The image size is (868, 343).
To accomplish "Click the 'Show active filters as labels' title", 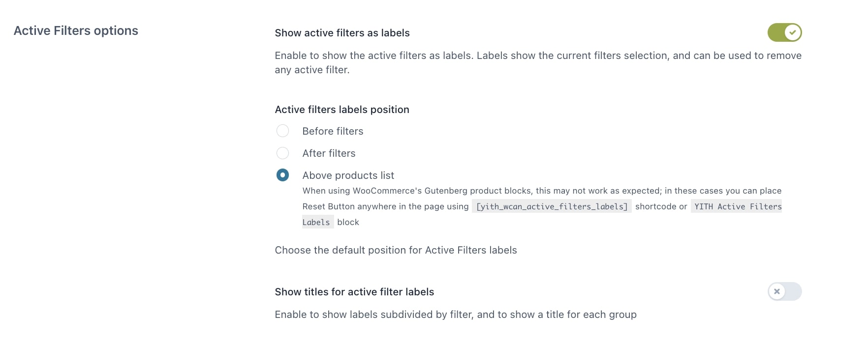I will pos(342,33).
